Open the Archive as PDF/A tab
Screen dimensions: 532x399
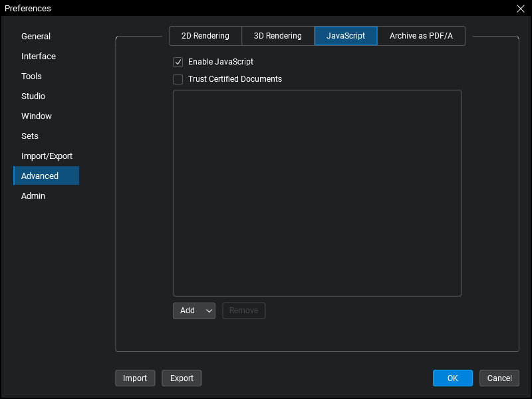point(421,36)
